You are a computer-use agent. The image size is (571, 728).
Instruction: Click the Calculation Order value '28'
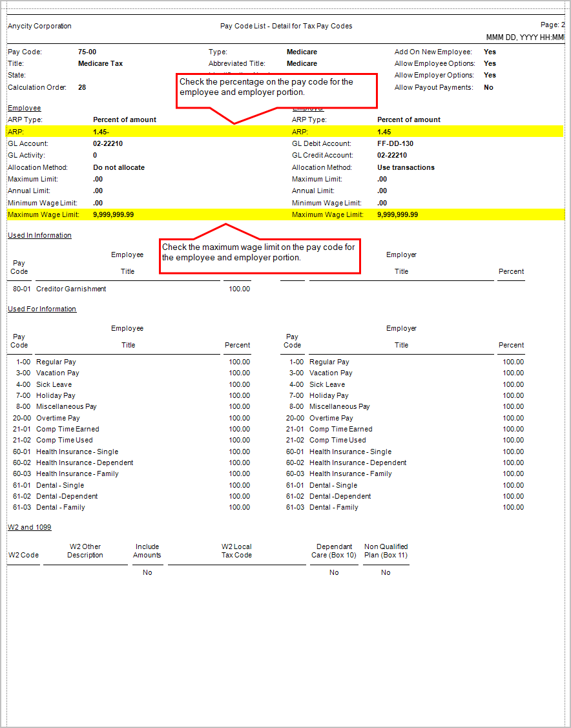(82, 87)
